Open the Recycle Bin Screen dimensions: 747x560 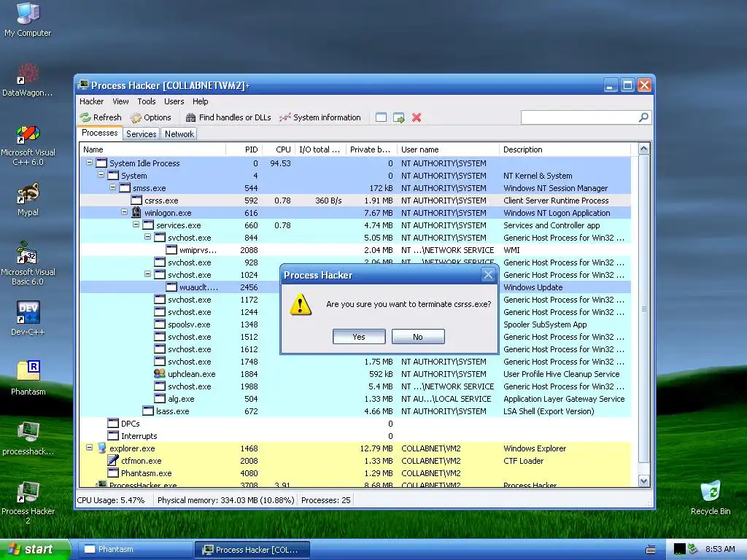click(x=711, y=498)
